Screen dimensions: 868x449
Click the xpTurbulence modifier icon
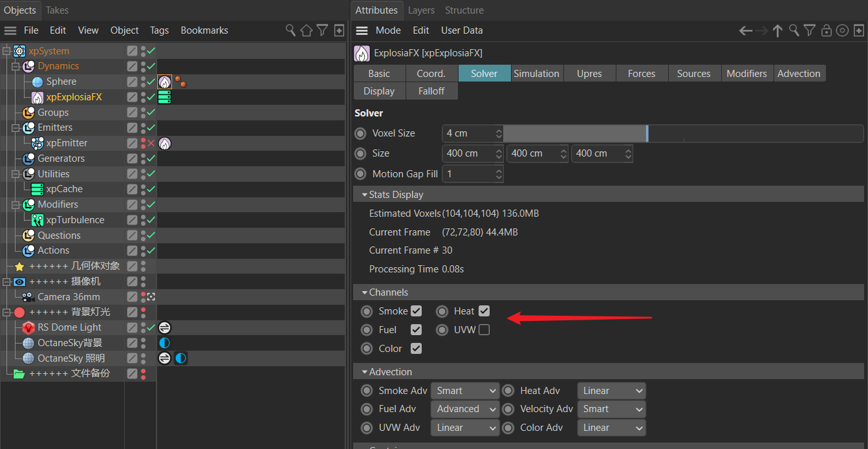coord(38,220)
